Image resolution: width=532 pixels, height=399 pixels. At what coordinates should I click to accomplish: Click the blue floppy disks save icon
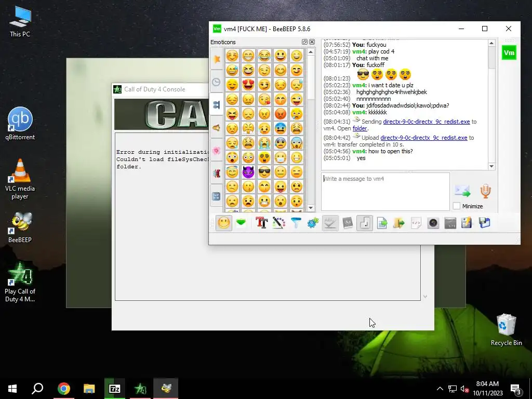click(485, 223)
